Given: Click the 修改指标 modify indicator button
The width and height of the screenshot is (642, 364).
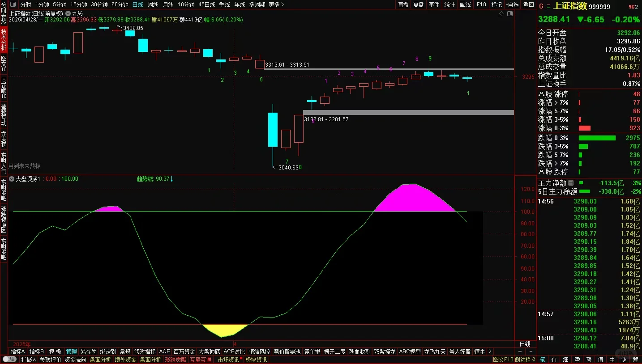Looking at the screenshot, I should pos(145,351).
